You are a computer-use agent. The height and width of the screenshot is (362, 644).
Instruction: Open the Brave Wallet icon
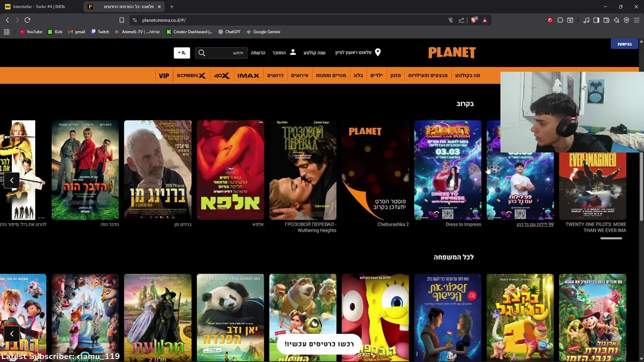tap(606, 20)
